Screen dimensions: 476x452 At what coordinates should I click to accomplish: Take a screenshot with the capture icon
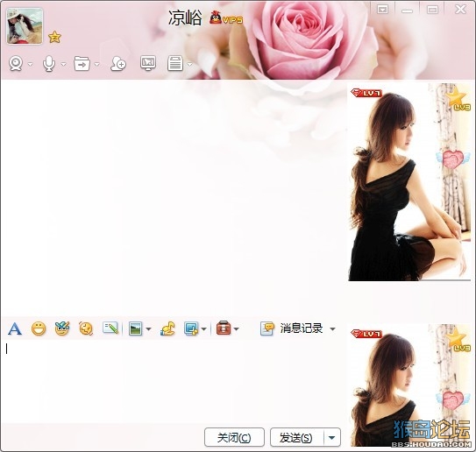(191, 328)
